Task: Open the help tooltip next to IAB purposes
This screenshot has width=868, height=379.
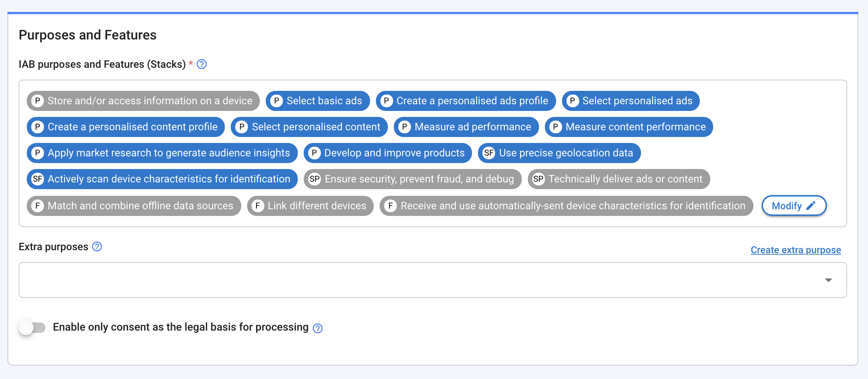Action: pyautogui.click(x=202, y=64)
